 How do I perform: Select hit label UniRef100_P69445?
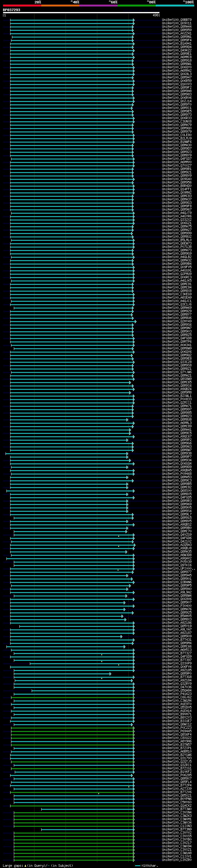(176, 731)
